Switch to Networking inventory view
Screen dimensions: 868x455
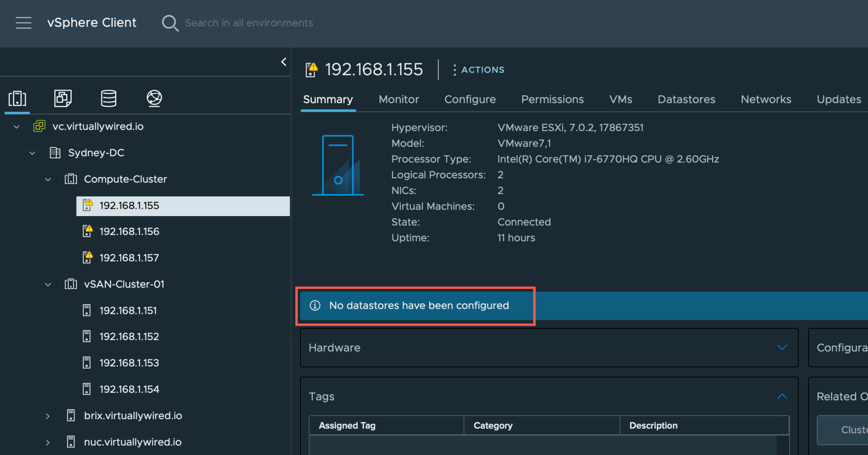tap(154, 98)
